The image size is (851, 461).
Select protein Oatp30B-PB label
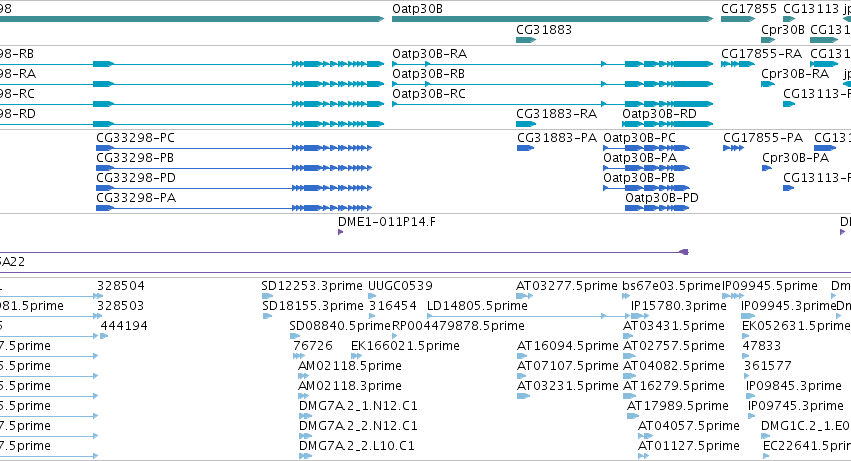point(639,178)
